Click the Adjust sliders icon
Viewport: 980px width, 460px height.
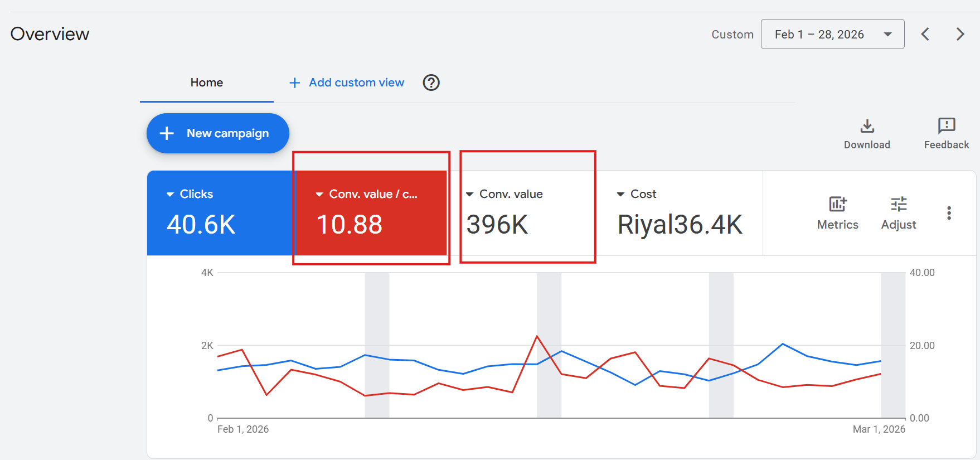(x=899, y=204)
